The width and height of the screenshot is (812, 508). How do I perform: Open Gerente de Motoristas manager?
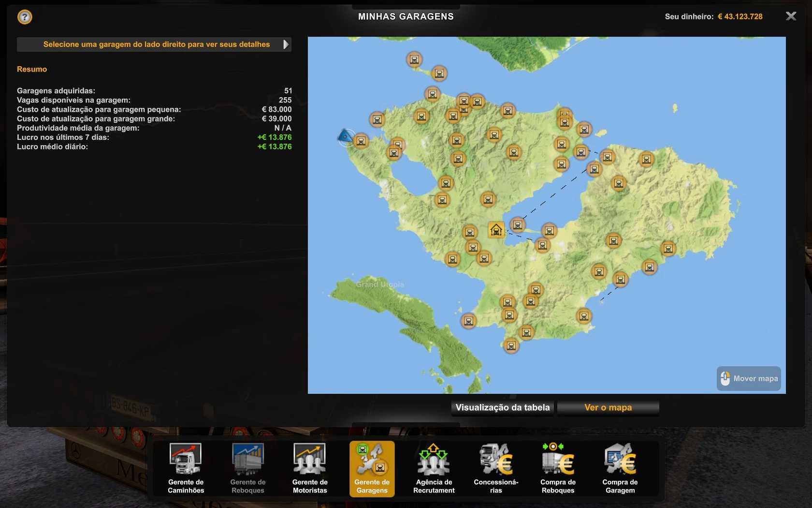point(310,468)
